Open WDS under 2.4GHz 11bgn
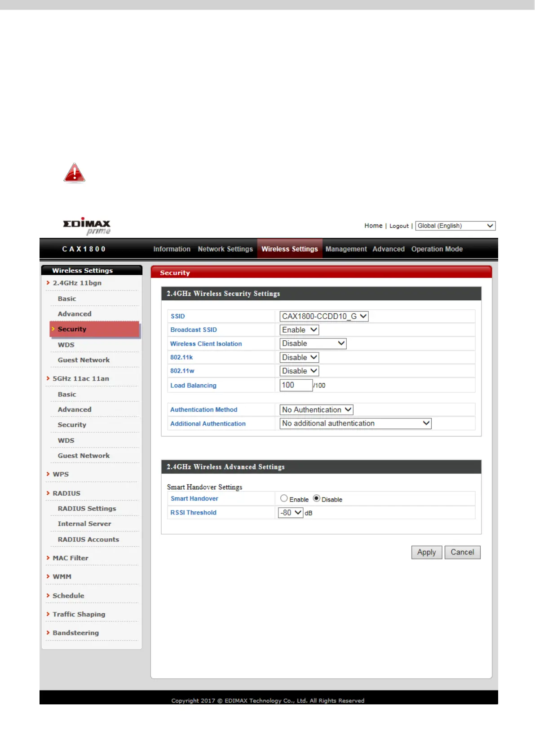 pyautogui.click(x=66, y=345)
